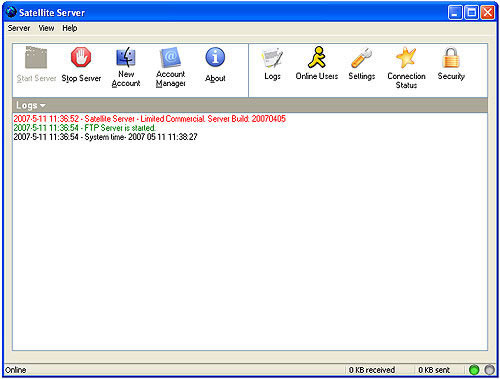
Task: Click the Start Server clapperboard icon
Action: pos(36,57)
